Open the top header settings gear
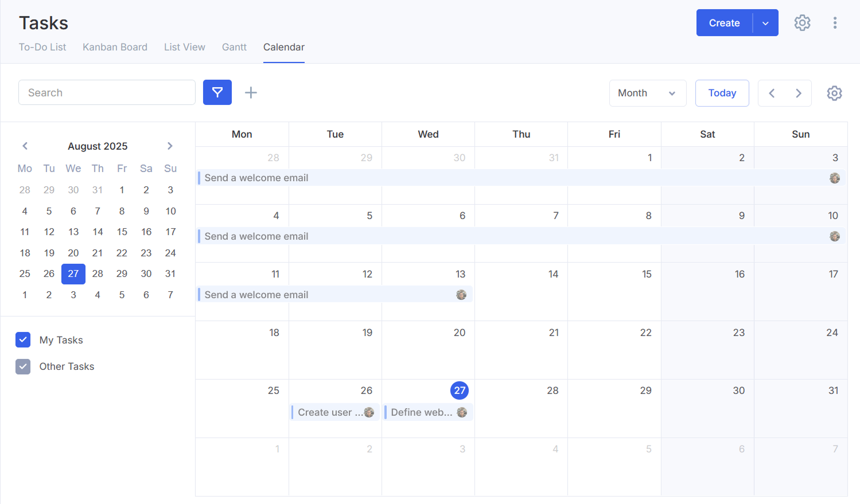 point(802,23)
